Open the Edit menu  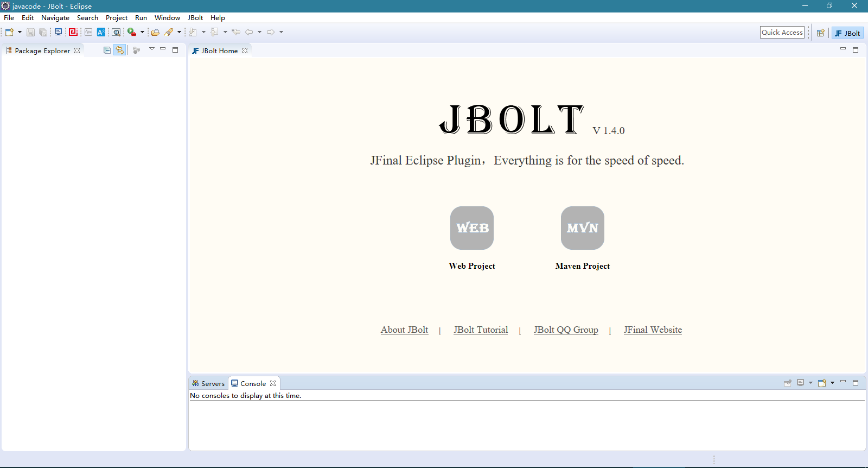coord(28,17)
